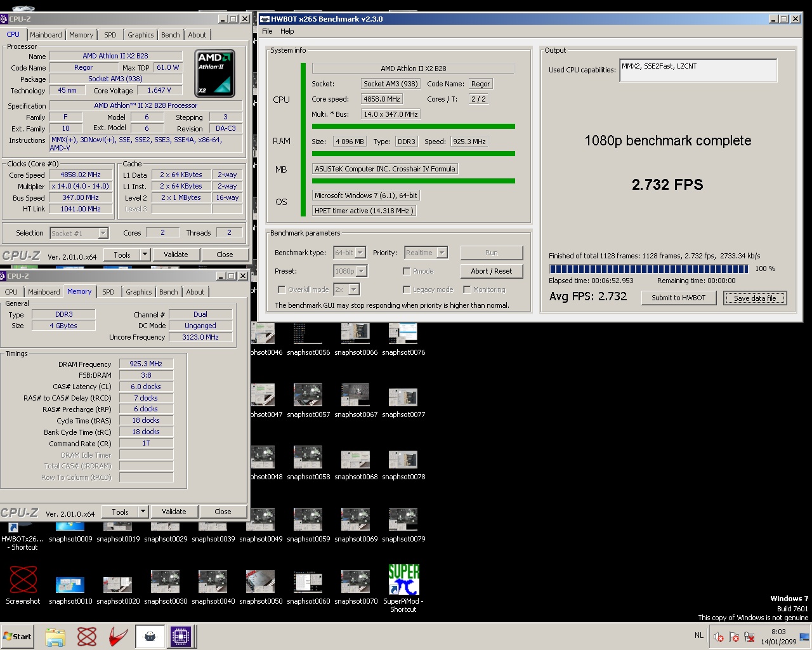Screen dimensions: 812x650
Task: Click Submit to HWBOT button
Action: (x=679, y=298)
